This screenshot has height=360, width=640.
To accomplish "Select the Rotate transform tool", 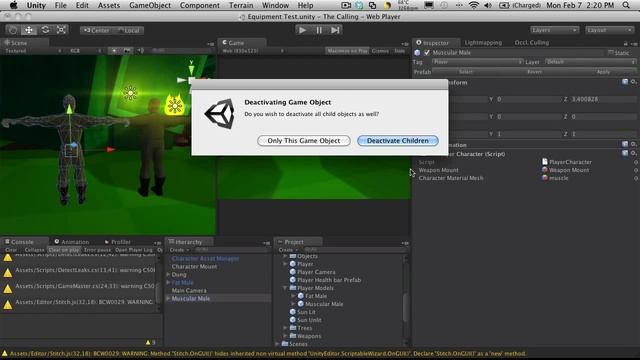I will pyautogui.click(x=45, y=30).
